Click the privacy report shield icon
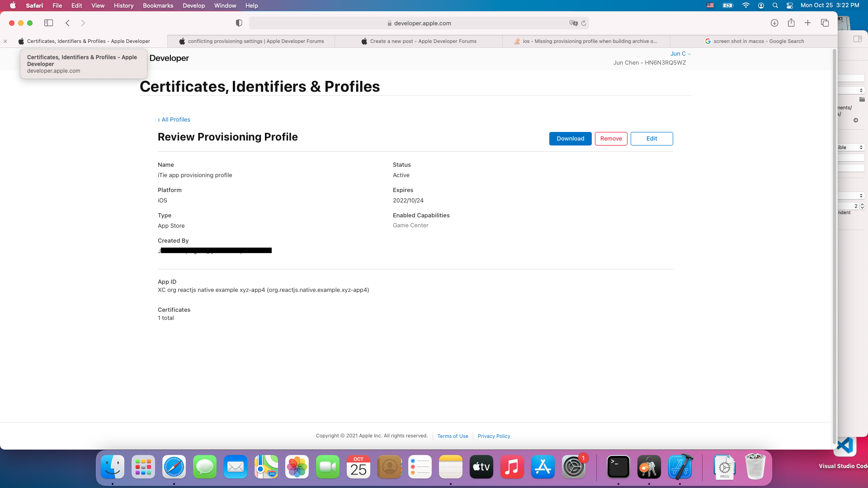This screenshot has height=488, width=868. [x=239, y=23]
